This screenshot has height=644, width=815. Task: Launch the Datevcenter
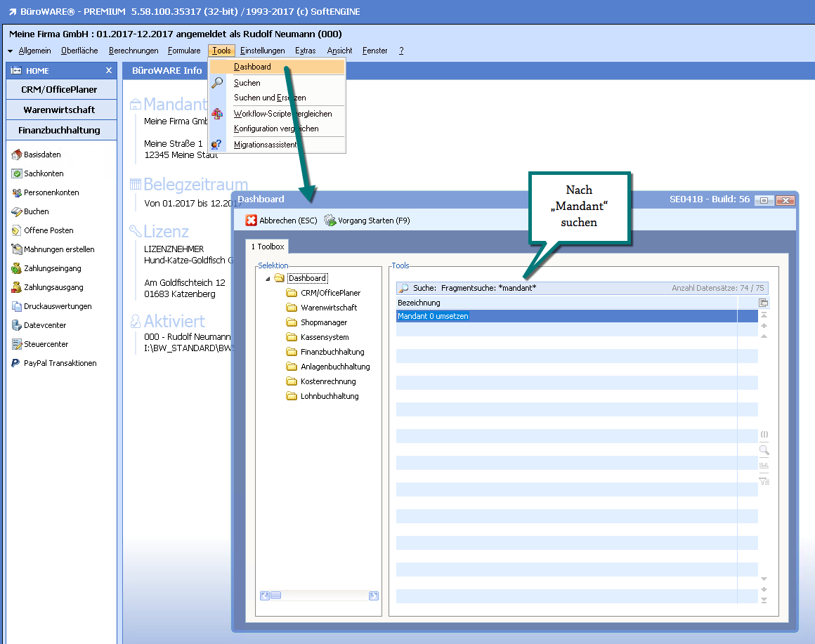(45, 325)
